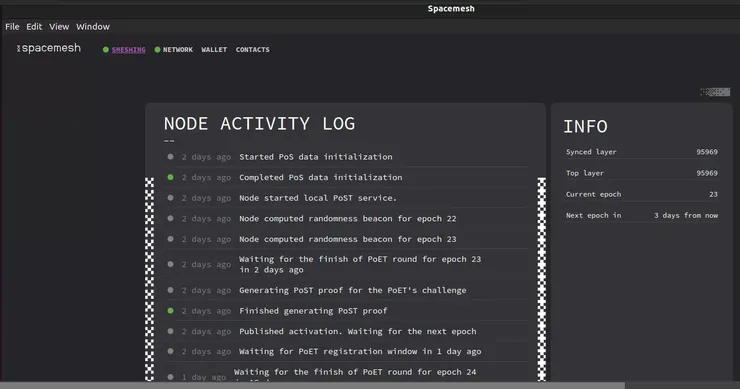Select the randomness beacon for epoch 22 text
The height and width of the screenshot is (389, 740).
pyautogui.click(x=347, y=219)
